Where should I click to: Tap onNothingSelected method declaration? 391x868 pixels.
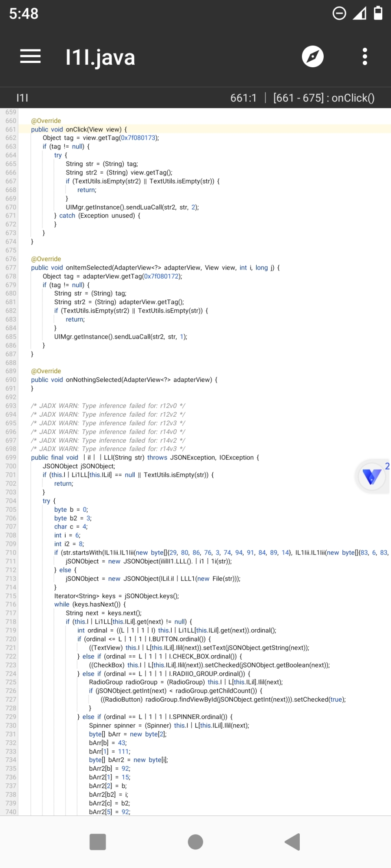pos(124,380)
